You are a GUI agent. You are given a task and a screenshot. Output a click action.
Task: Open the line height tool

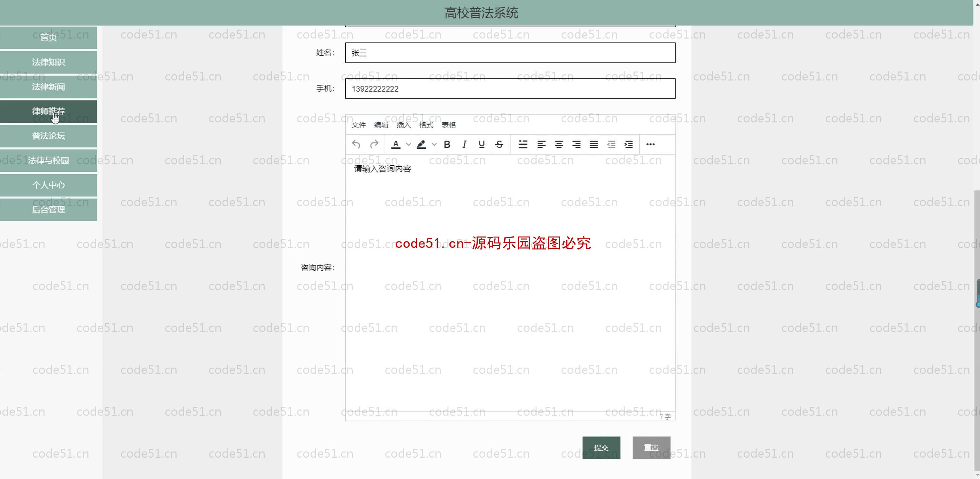coord(523,144)
